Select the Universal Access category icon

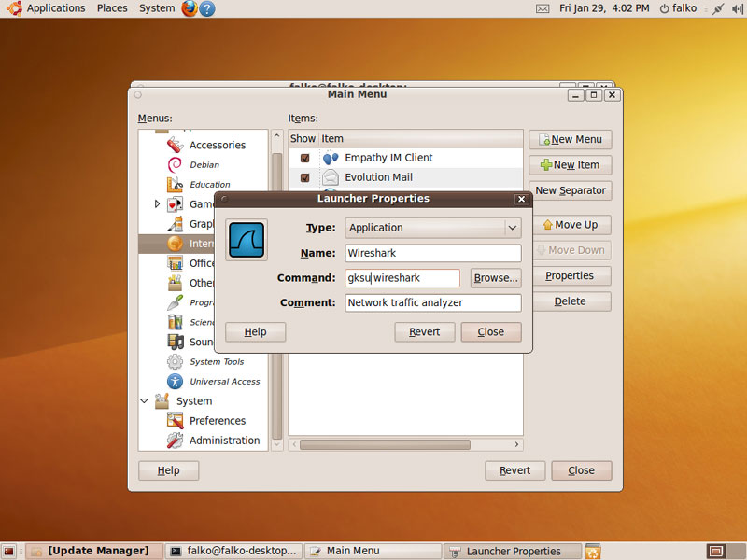coord(175,381)
